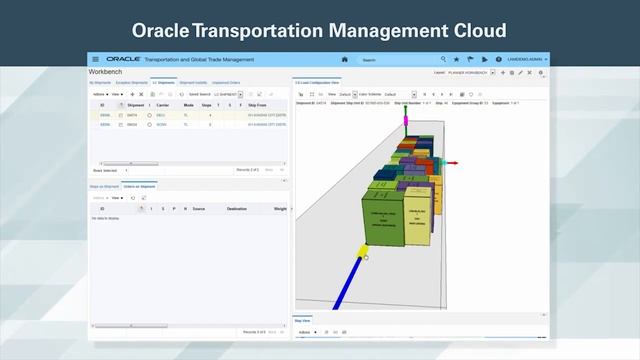This screenshot has width=640, height=360.
Task: Open the View menu in shipments toolbar
Action: [117, 94]
